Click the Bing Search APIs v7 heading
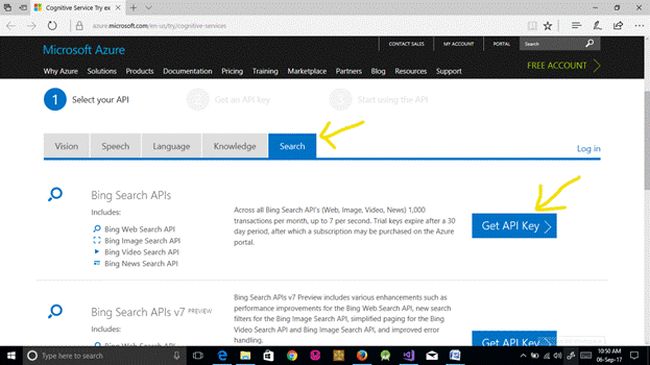650x365 pixels. [x=138, y=312]
